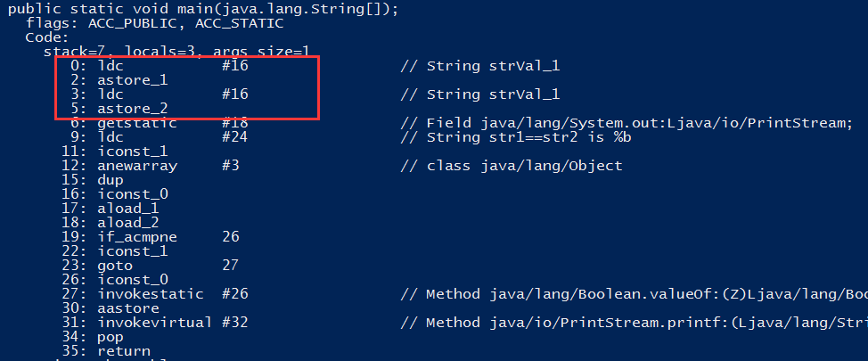Click the "Code:" label
Image resolution: width=868 pixels, height=361 pixels.
(46, 37)
